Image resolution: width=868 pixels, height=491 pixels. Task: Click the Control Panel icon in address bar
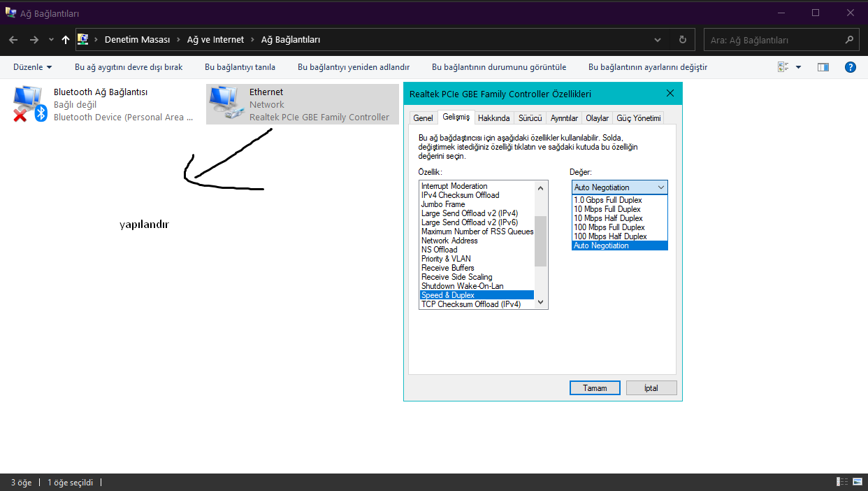click(82, 40)
